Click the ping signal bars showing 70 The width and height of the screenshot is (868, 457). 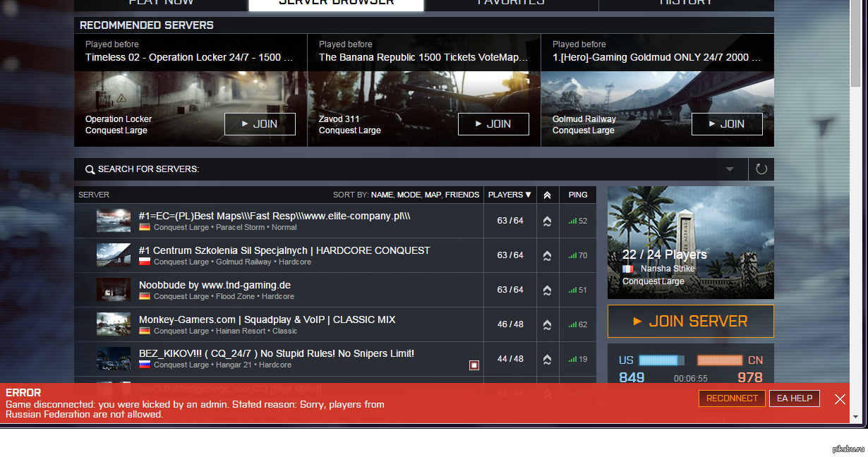click(x=572, y=255)
